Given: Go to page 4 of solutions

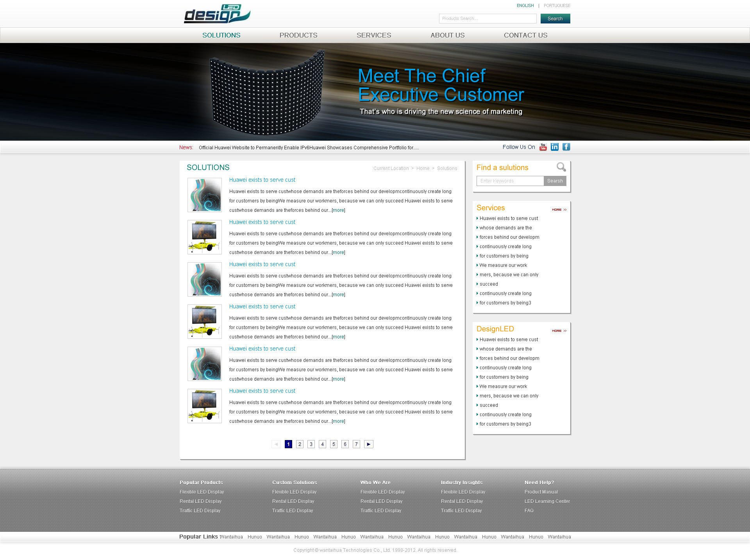Looking at the screenshot, I should (x=322, y=444).
